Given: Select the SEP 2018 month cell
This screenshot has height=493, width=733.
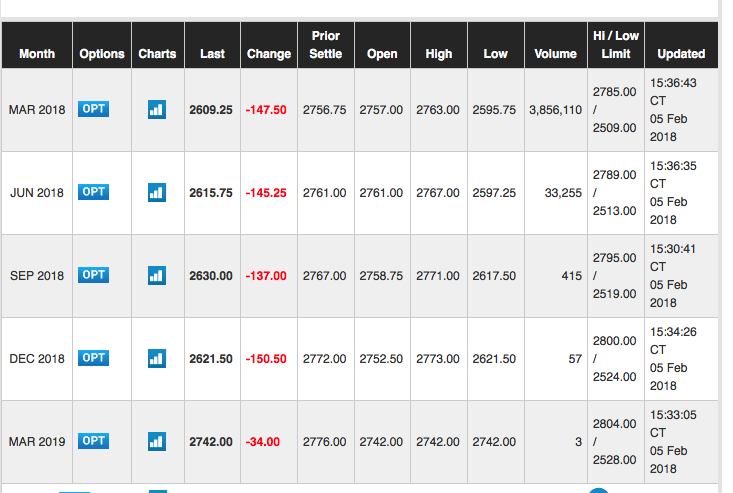Looking at the screenshot, I should 37,276.
